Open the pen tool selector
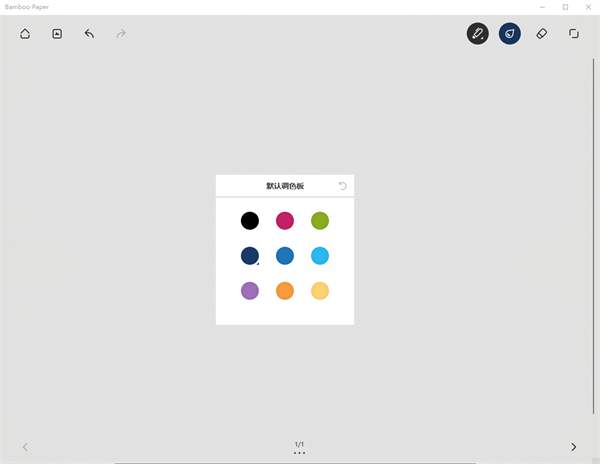The height and width of the screenshot is (464, 600). click(x=478, y=34)
